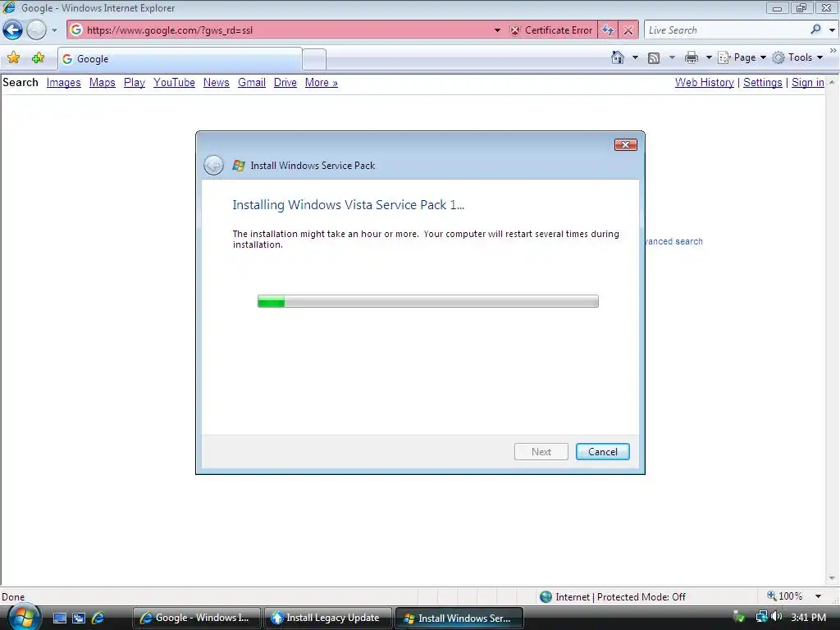Close the Install Windows Service Pack dialog
Screen dimensions: 840x630
click(x=625, y=144)
